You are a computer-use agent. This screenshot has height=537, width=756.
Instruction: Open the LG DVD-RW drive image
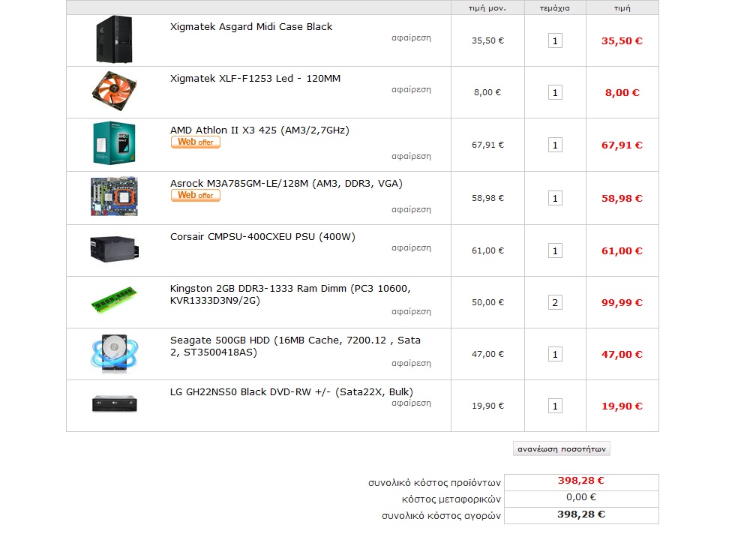114,403
